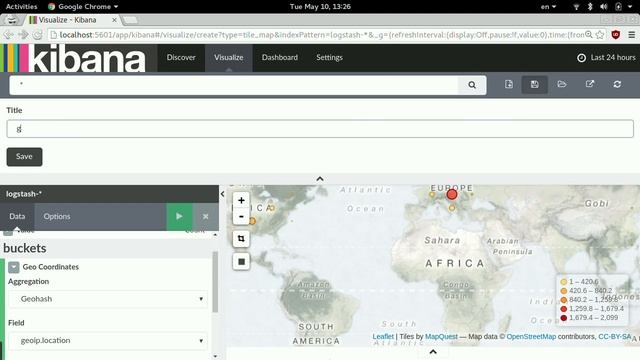Click the sidebar vertical scrollbar
The width and height of the screenshot is (640, 360).
215,282
